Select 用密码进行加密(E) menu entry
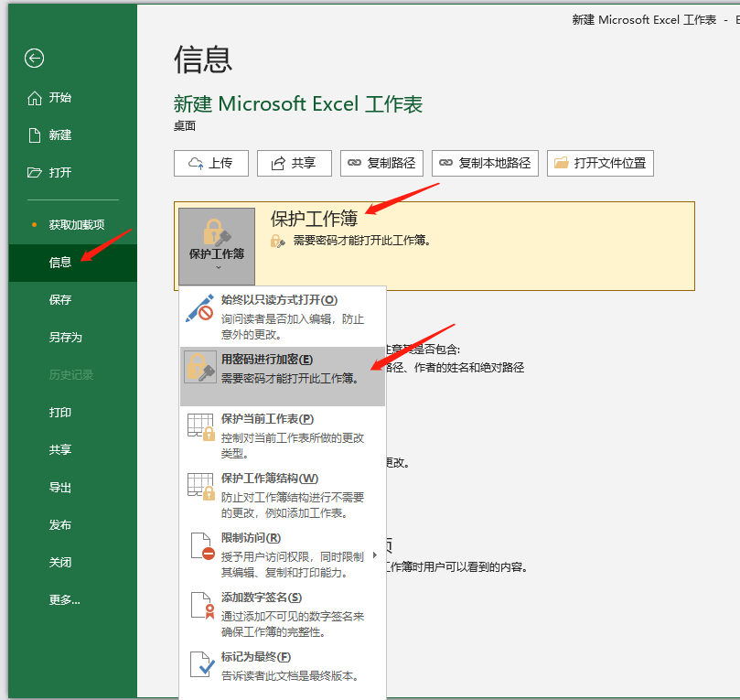740x700 pixels. click(283, 376)
